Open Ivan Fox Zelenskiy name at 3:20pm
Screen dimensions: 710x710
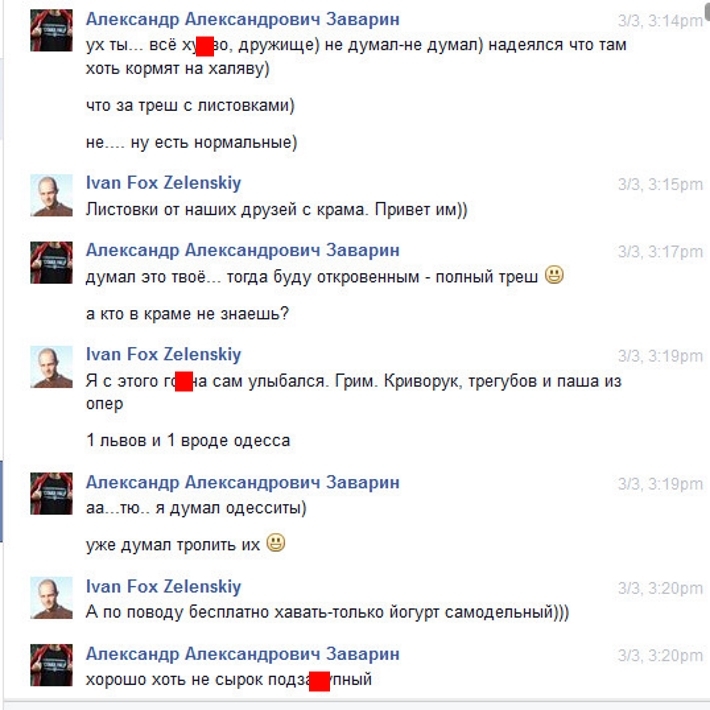pyautogui.click(x=163, y=586)
